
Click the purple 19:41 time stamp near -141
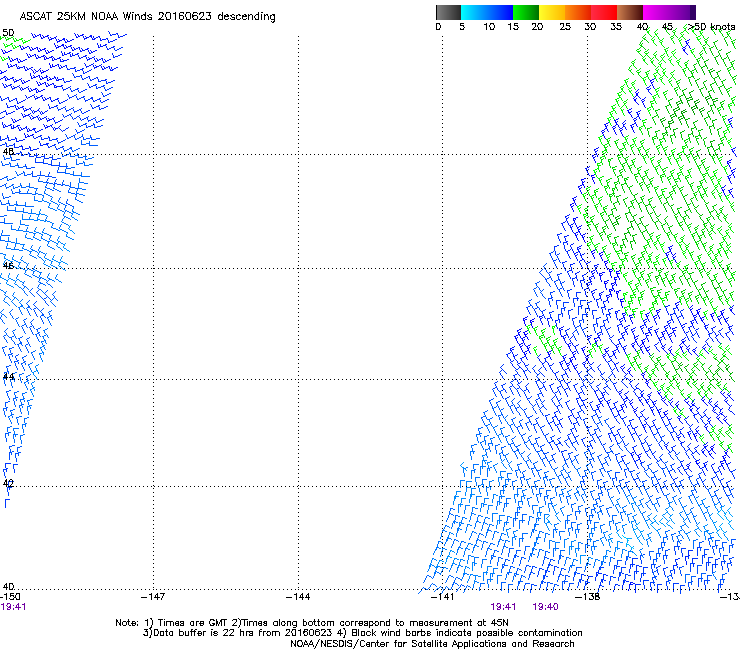[x=503, y=607]
